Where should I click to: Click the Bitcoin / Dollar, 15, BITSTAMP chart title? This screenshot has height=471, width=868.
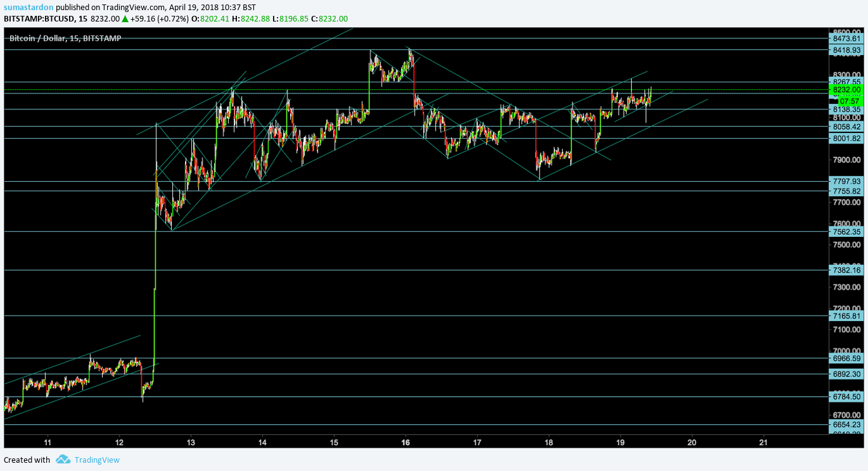[65, 38]
